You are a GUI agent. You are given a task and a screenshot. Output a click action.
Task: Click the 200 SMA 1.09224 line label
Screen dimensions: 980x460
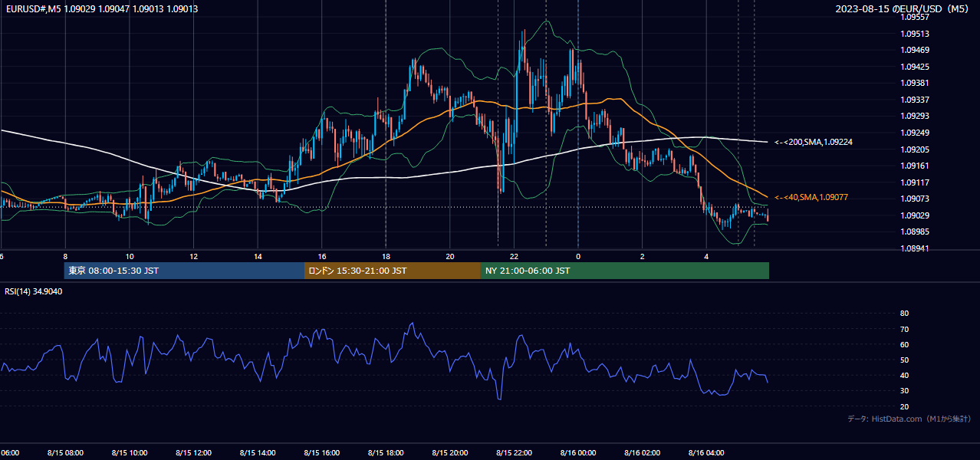click(814, 142)
